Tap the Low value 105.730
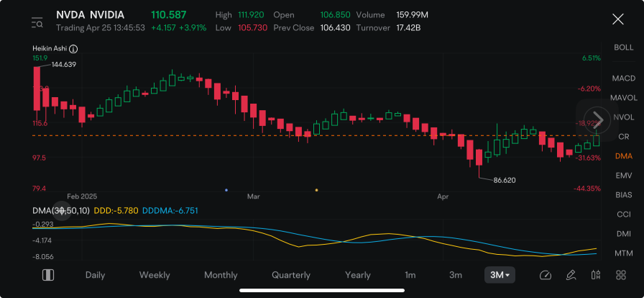Viewport: 644px width, 298px height. [252, 28]
